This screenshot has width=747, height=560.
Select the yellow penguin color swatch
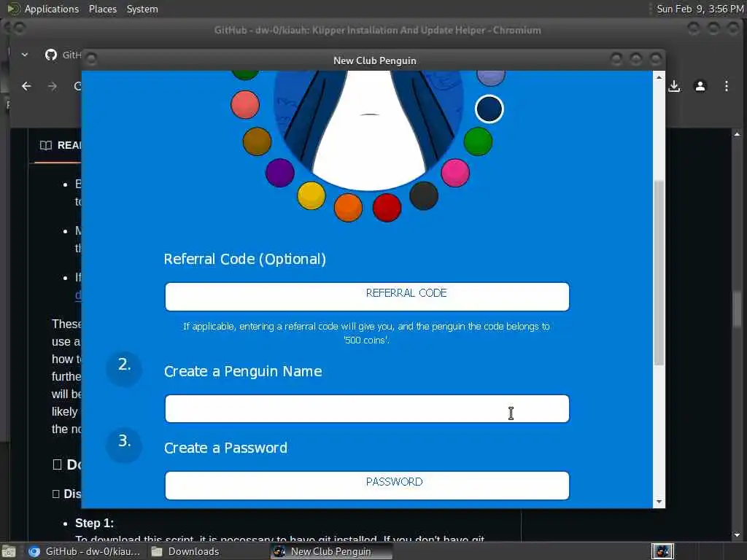(x=311, y=195)
